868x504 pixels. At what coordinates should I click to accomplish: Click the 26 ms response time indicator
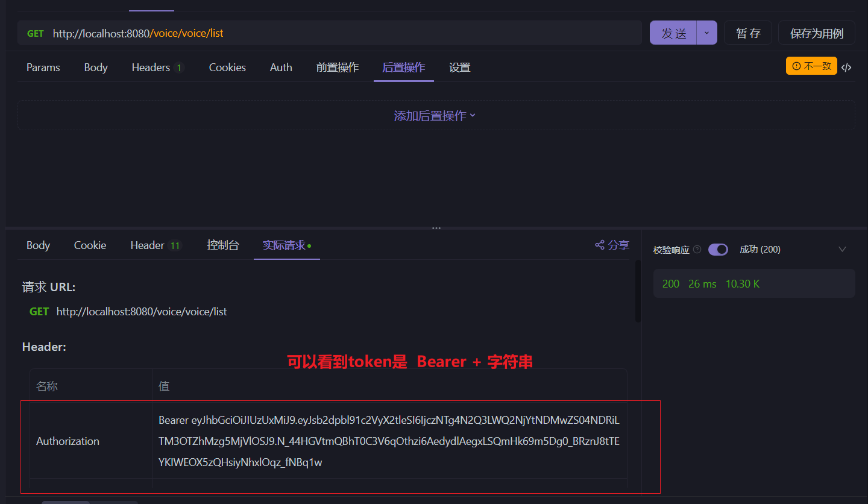tap(702, 283)
